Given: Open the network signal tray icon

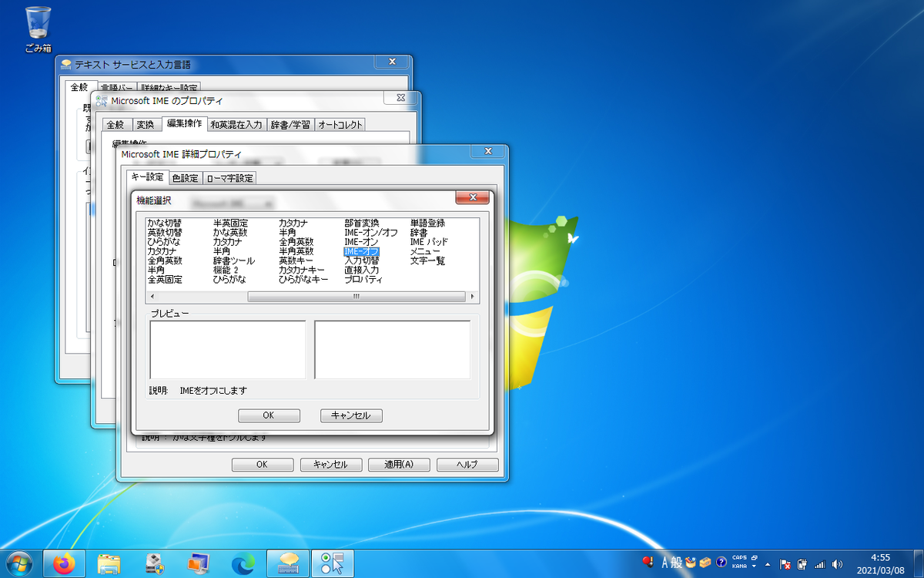Looking at the screenshot, I should [819, 564].
